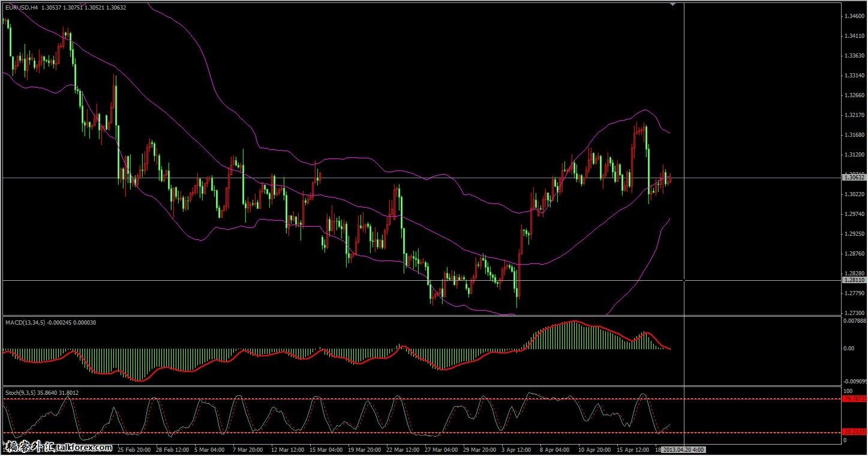Click the 1.29250 price scale value
This screenshot has height=456, width=868.
tap(854, 234)
